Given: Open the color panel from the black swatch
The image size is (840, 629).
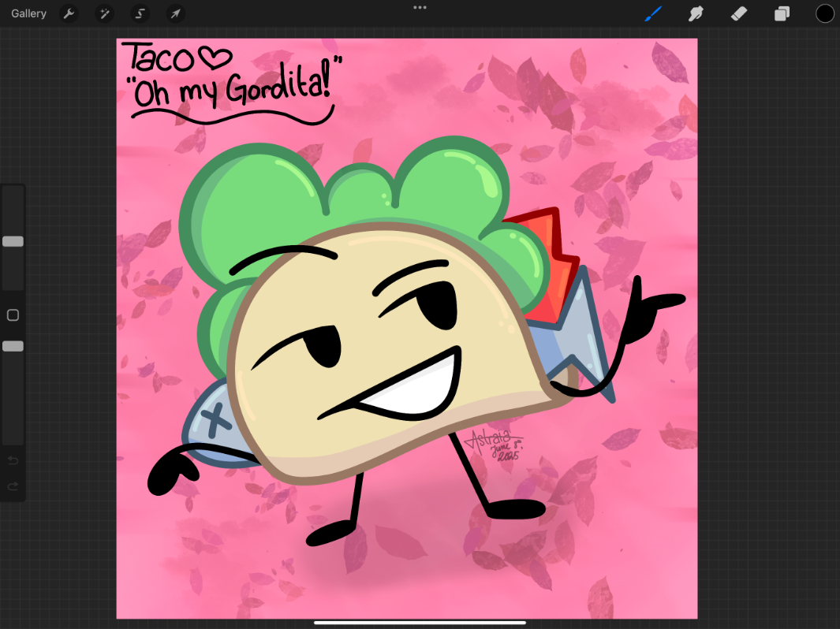Looking at the screenshot, I should [x=823, y=13].
